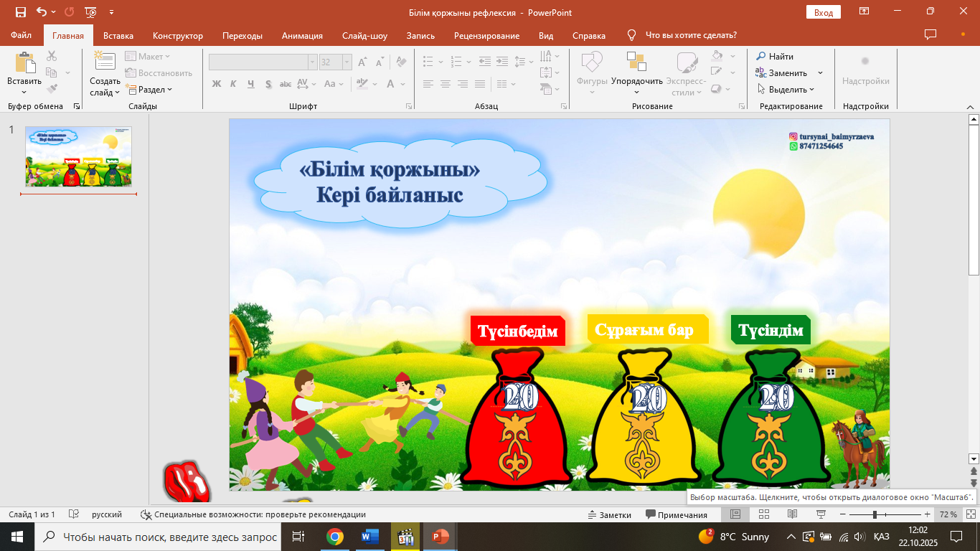
Task: Open Reading view from status bar
Action: click(x=792, y=514)
